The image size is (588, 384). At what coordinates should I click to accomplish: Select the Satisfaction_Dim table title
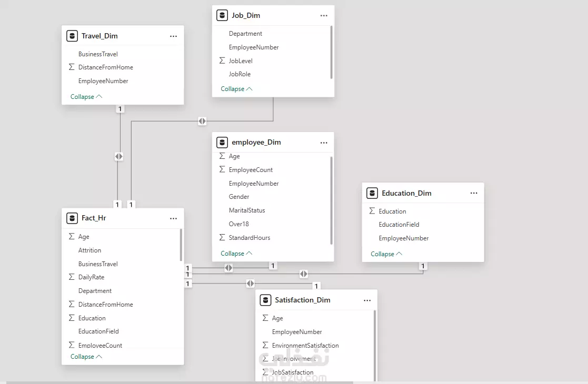coord(303,300)
